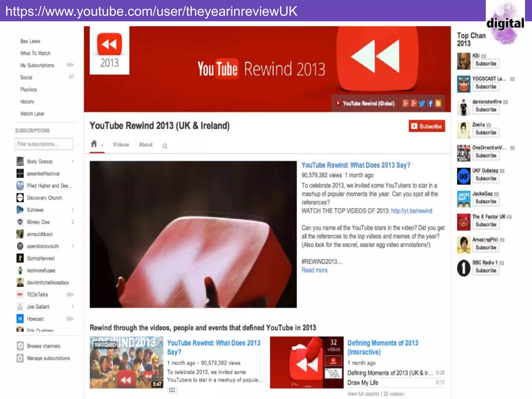
Task: Expand dropdown arrow next to home icon
Action: 102,145
